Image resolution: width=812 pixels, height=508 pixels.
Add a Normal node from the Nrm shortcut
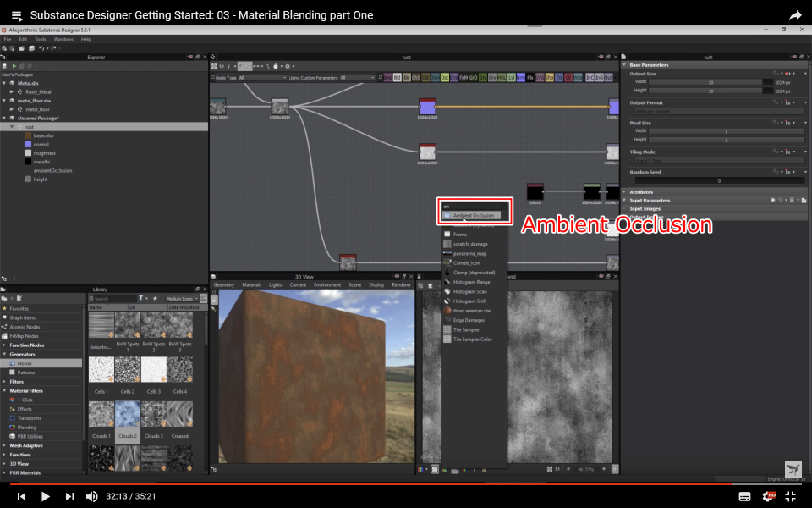click(521, 77)
